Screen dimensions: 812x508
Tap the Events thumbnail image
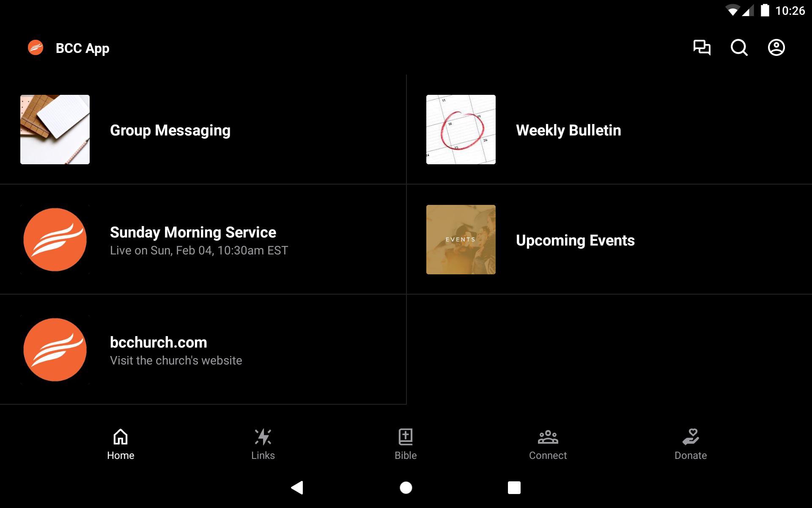coord(461,240)
